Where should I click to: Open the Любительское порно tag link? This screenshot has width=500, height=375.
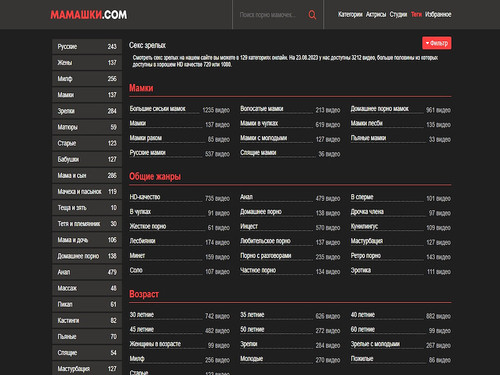[x=265, y=241]
